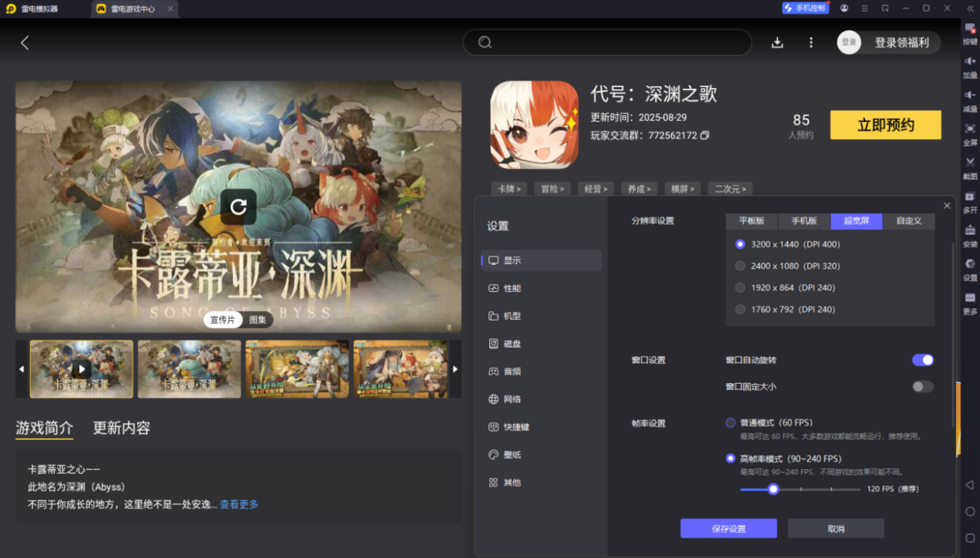Open 机型 settings section
980x558 pixels.
pos(541,316)
